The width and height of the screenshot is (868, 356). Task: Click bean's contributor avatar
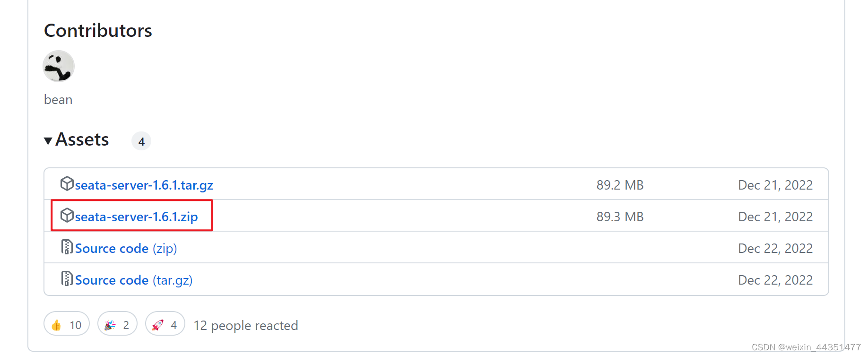point(59,66)
